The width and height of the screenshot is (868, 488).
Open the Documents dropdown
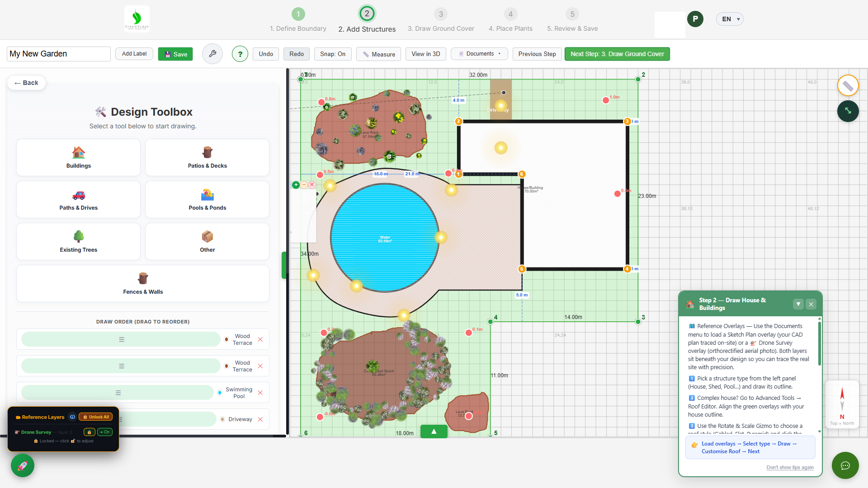point(479,54)
